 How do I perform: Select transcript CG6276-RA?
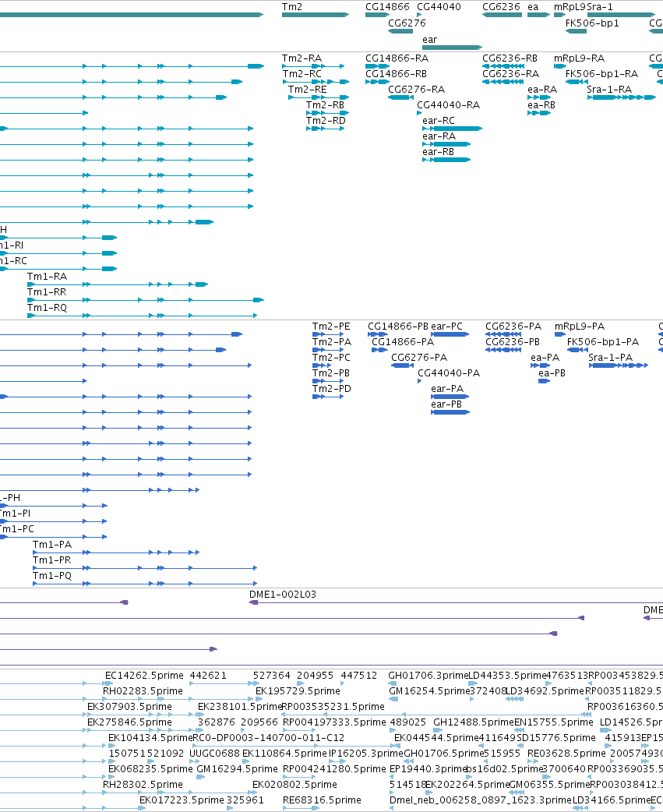(x=400, y=97)
